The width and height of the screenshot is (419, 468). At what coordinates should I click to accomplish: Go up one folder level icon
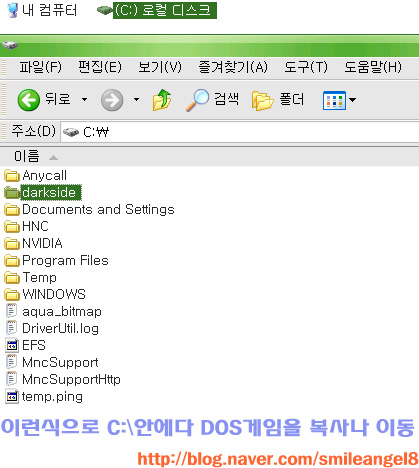[x=162, y=100]
